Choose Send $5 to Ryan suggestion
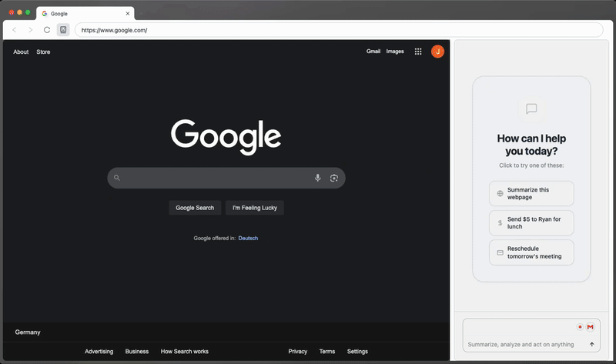 click(x=531, y=222)
